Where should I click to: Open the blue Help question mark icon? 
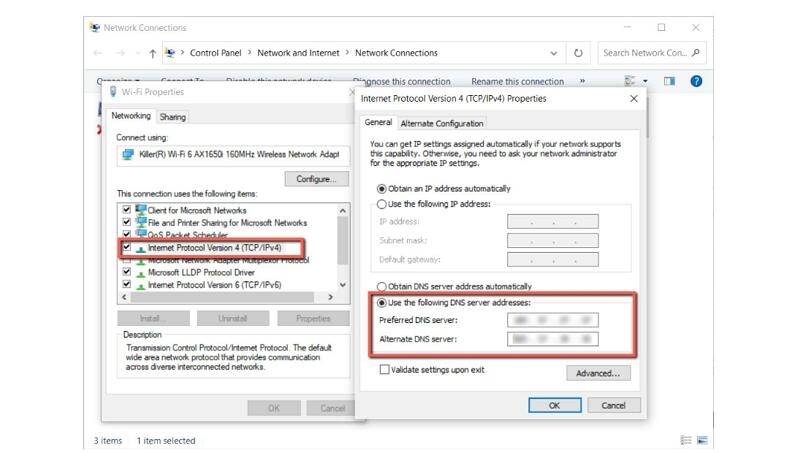click(697, 81)
